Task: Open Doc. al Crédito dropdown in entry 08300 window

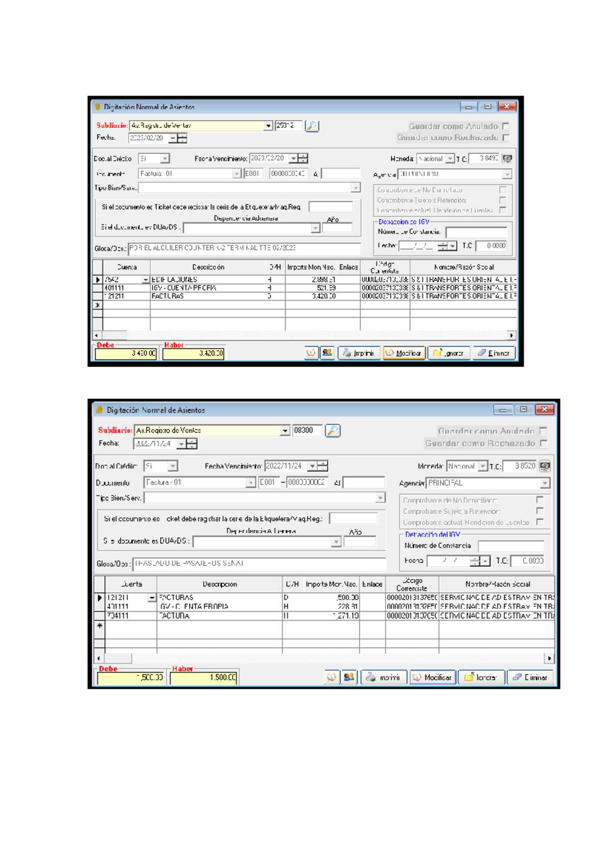Action: tap(173, 466)
